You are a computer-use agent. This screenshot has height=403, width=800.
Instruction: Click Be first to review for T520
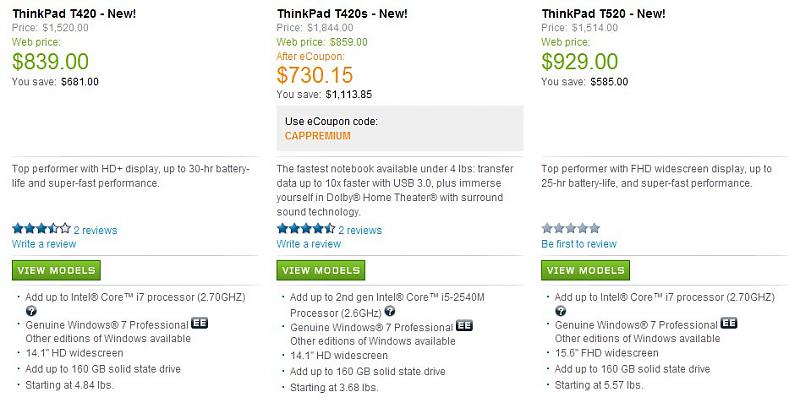[579, 244]
